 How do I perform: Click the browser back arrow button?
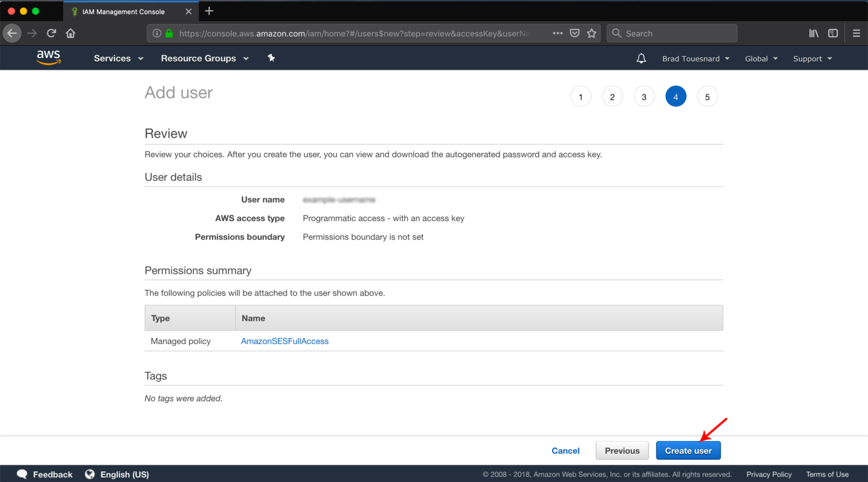pyautogui.click(x=12, y=33)
